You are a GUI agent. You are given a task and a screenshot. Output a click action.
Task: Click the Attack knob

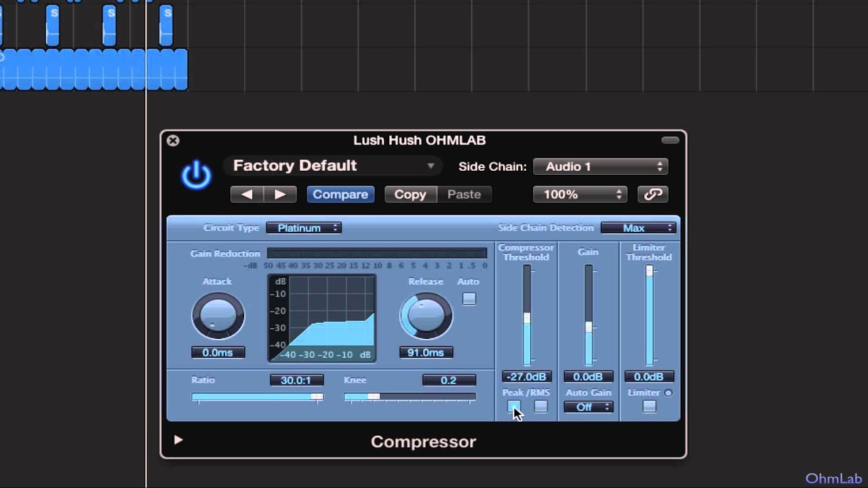218,316
